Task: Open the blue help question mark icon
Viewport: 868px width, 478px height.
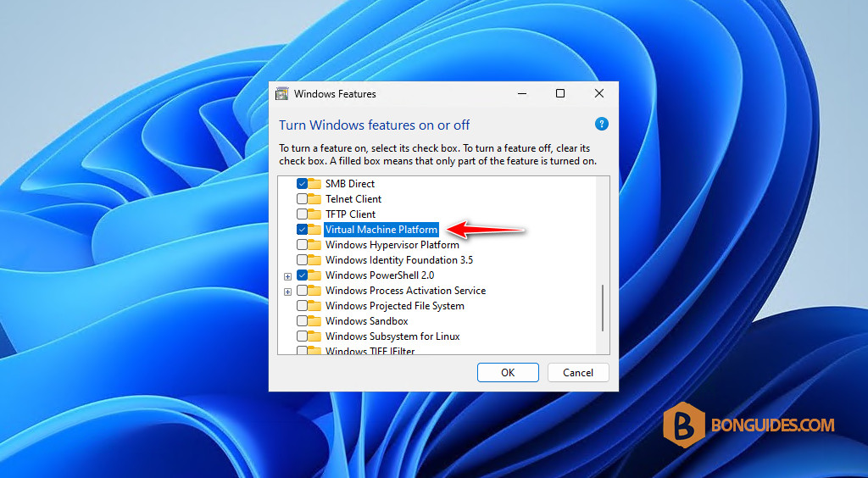Action: point(601,124)
